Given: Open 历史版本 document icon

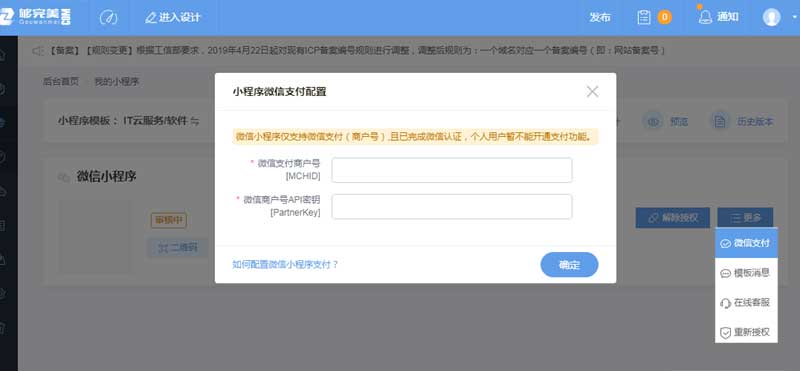Looking at the screenshot, I should point(719,121).
